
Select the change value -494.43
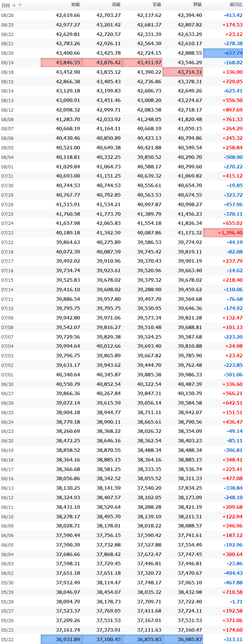click(233, 573)
